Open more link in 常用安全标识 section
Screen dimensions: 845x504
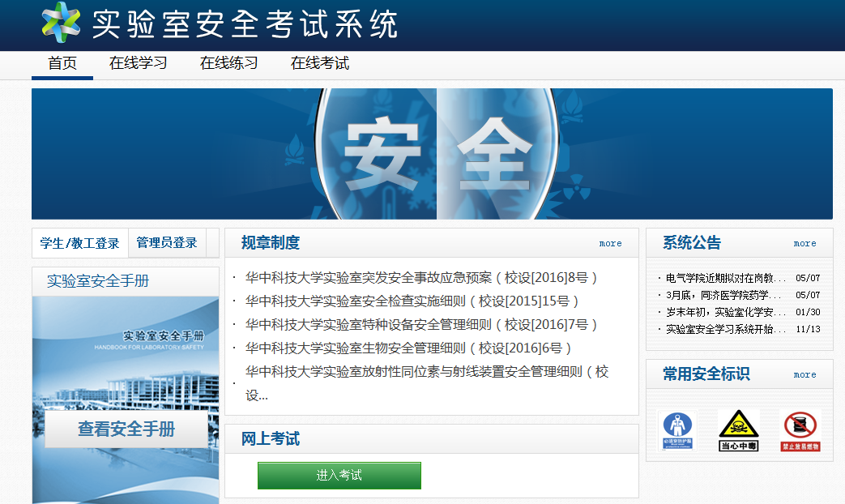coord(804,374)
